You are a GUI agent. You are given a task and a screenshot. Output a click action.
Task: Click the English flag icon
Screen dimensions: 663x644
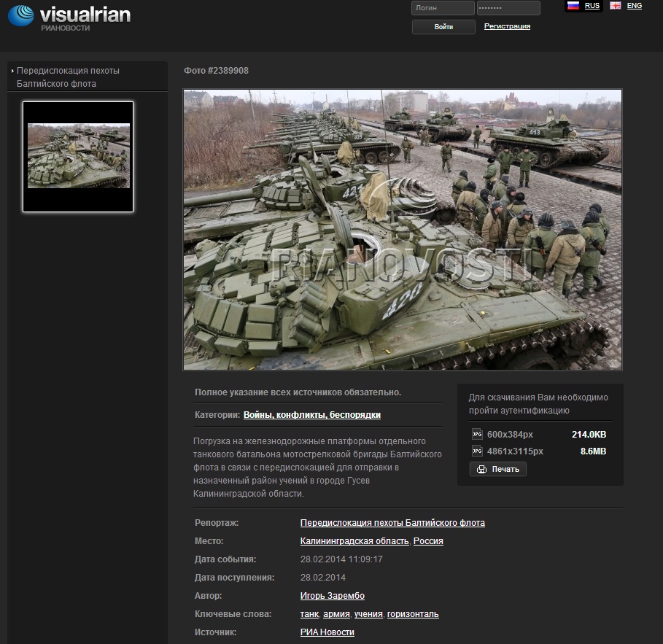[x=616, y=6]
